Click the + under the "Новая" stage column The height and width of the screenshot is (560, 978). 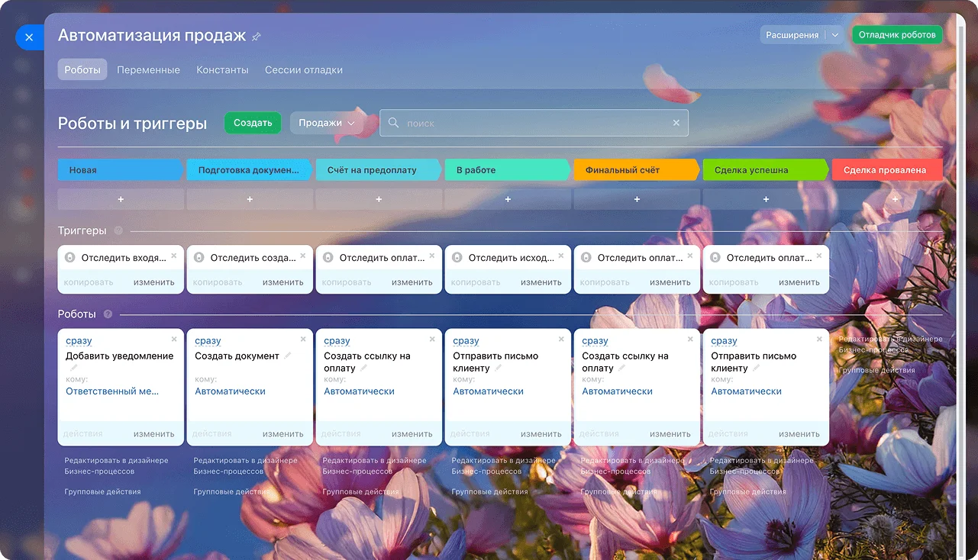120,198
